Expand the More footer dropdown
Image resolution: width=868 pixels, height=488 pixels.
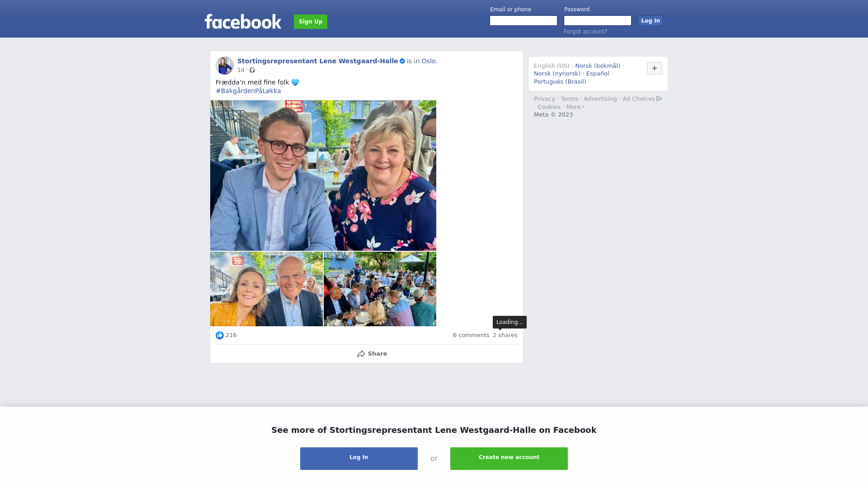575,107
